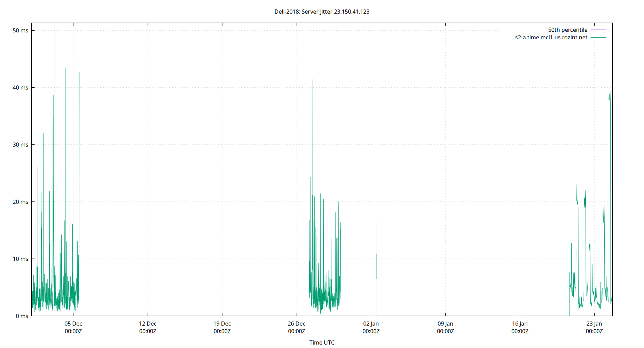The height and width of the screenshot is (348, 644).
Task: Click the 40 ms y-axis label
Action: (21, 88)
